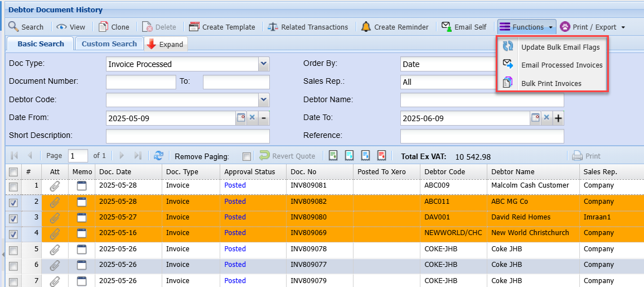Click the Email Self icon
The image size is (644, 287).
pyautogui.click(x=446, y=27)
